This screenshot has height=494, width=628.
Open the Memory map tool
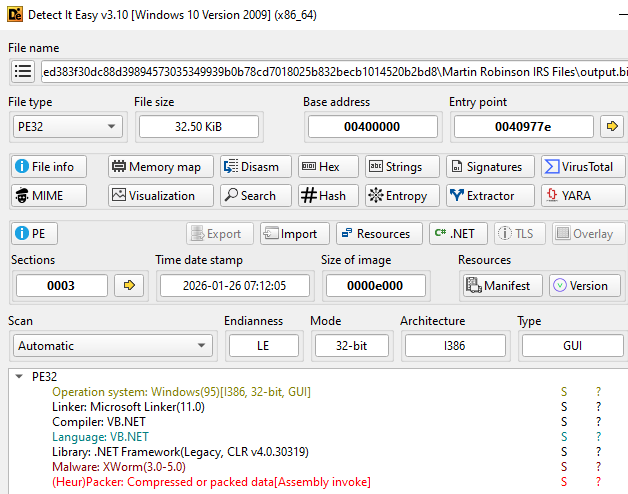point(159,167)
